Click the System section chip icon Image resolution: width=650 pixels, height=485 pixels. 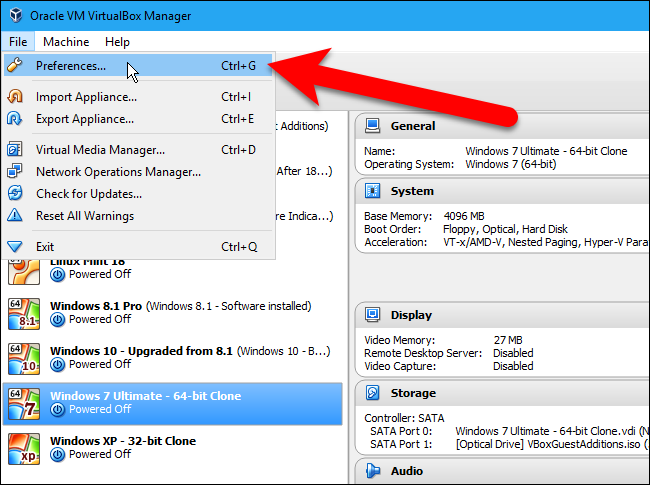point(372,191)
